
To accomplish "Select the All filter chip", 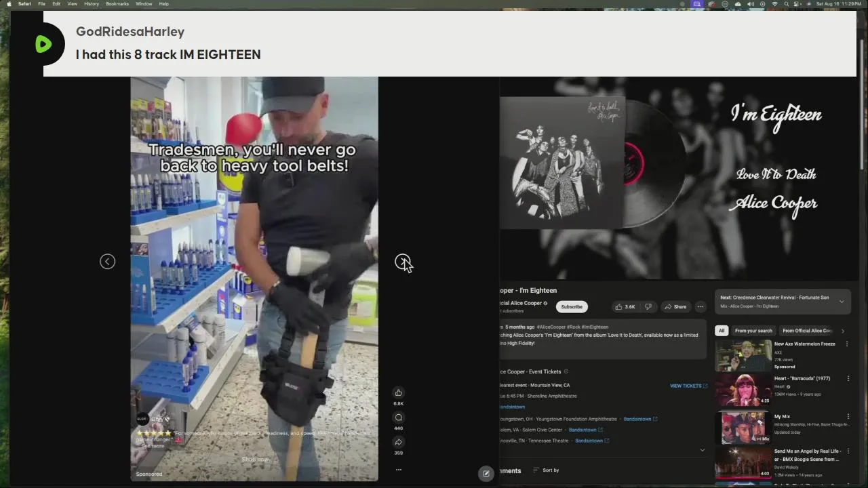I will [x=722, y=331].
